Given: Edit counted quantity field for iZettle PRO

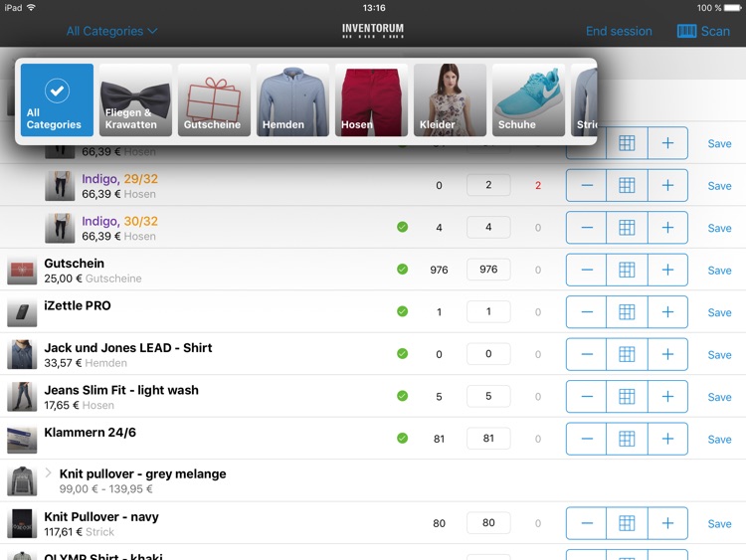Looking at the screenshot, I should tap(488, 312).
